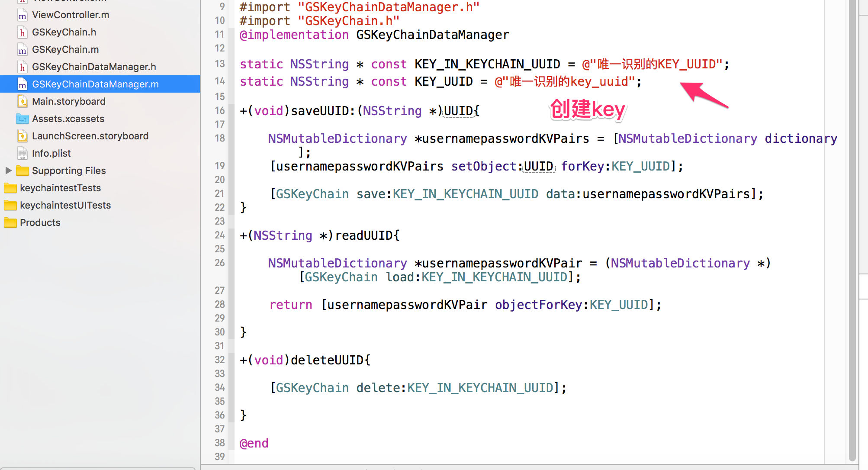The height and width of the screenshot is (470, 868).
Task: Click line number 24 in gutter
Action: coord(220,235)
